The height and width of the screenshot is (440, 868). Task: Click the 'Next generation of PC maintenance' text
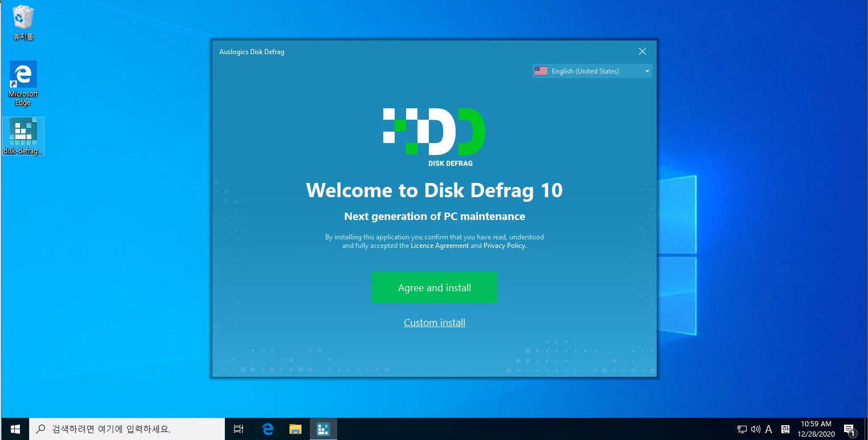pos(434,217)
